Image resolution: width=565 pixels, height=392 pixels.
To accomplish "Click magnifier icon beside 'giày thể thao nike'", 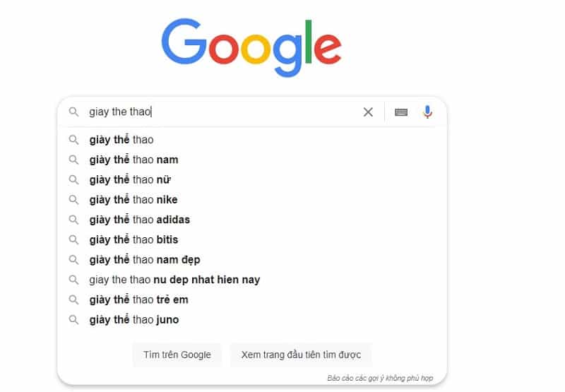I will 73,200.
